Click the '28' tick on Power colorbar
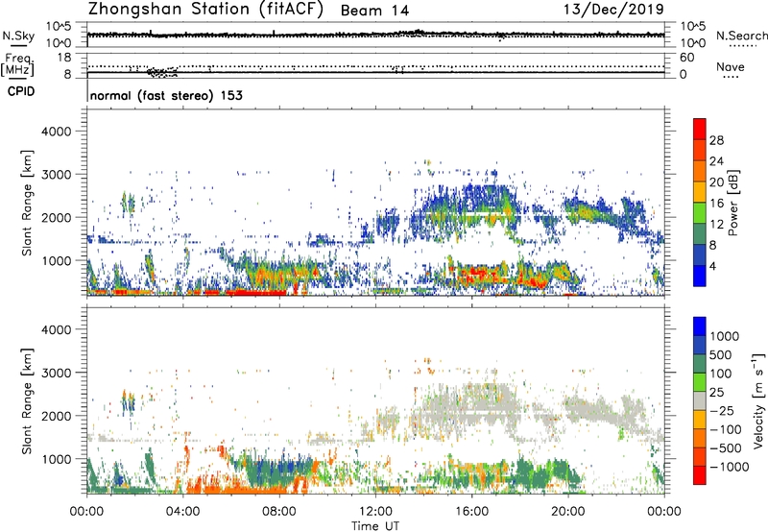This screenshot has height=532, width=768. pos(716,140)
